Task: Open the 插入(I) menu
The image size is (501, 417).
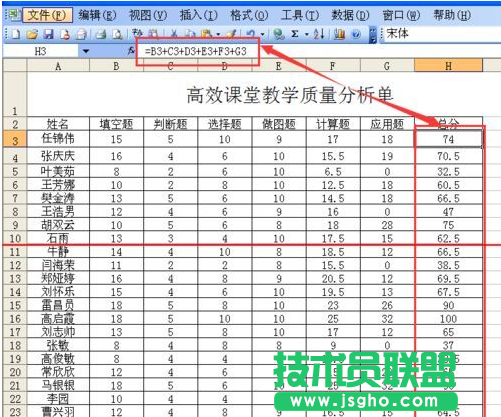Action: point(198,15)
